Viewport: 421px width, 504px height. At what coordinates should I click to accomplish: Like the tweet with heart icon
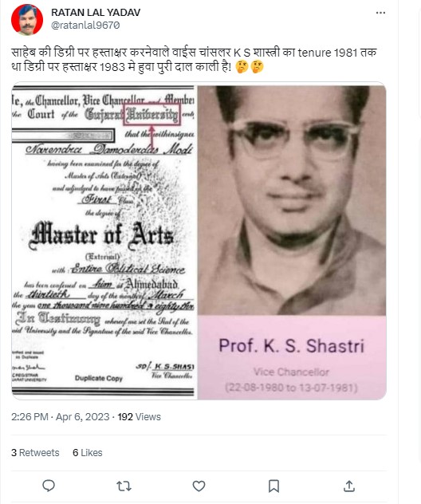(199, 486)
